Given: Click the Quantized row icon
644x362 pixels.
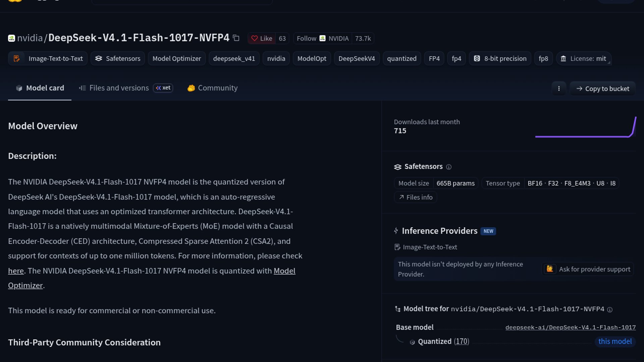Looking at the screenshot, I should click(x=412, y=342).
